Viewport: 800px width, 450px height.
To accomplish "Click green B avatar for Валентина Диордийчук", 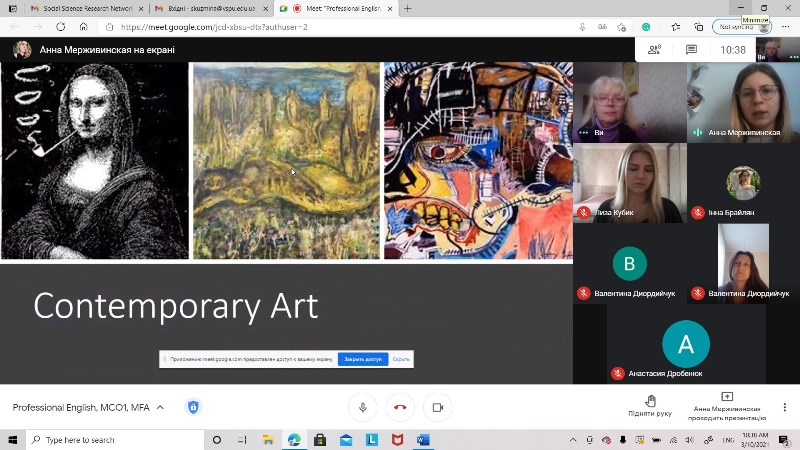I will pos(630,264).
